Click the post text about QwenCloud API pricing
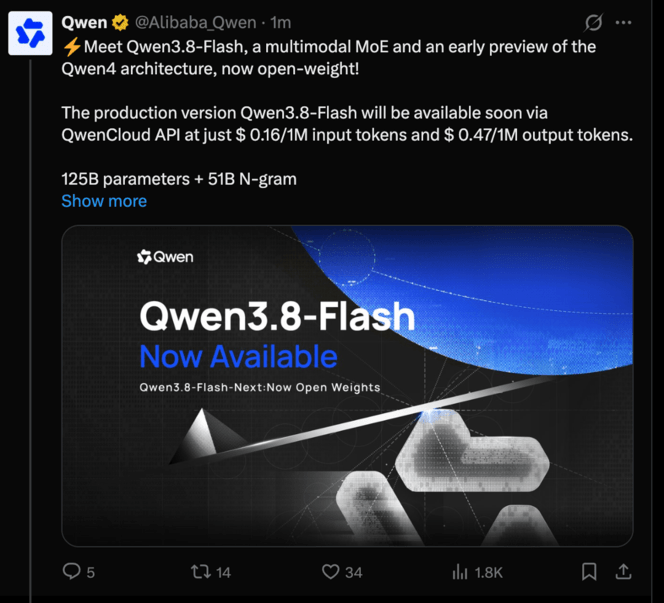The height and width of the screenshot is (603, 664). [x=347, y=124]
